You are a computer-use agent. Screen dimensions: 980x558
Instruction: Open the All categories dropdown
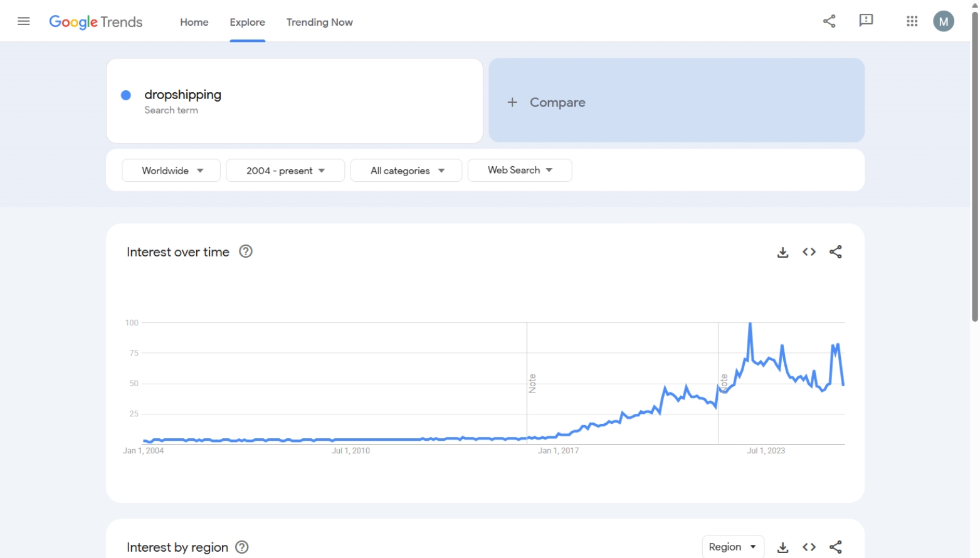coord(406,170)
